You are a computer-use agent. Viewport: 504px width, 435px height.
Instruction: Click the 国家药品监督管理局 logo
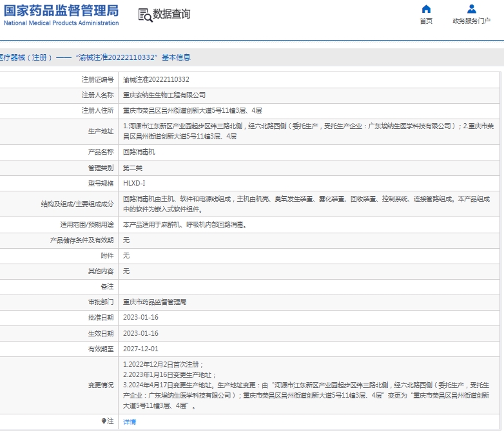click(x=61, y=15)
